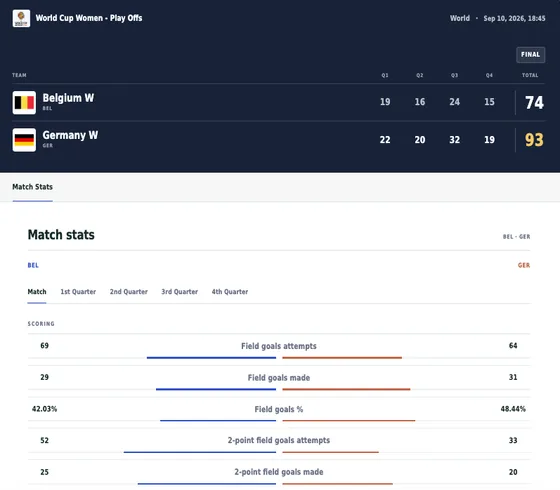Screen dimensions: 560x490
Task: Switch to the 4th Quarter tab
Action: pos(230,292)
